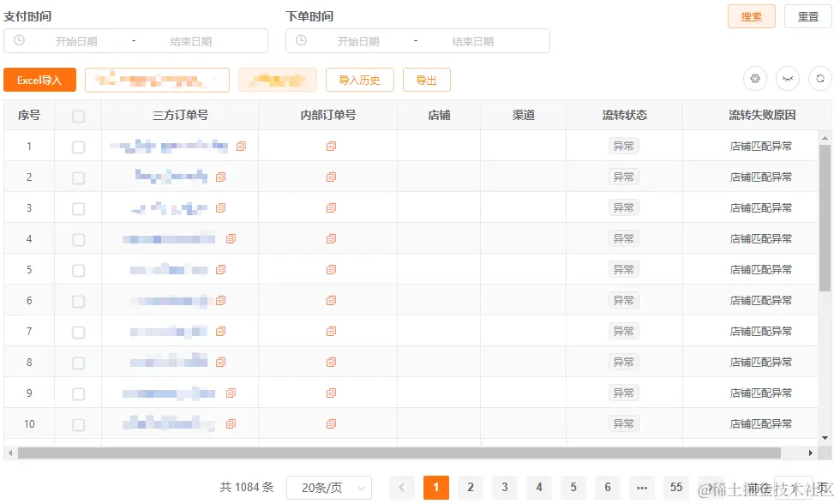Copy third-party order number in row 5
This screenshot has height=504, width=840.
tap(221, 269)
